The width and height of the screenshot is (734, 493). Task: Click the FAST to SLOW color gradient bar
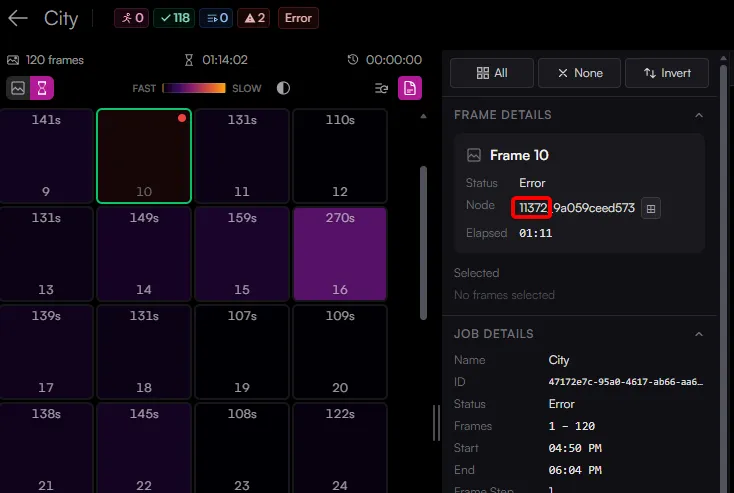[x=194, y=88]
